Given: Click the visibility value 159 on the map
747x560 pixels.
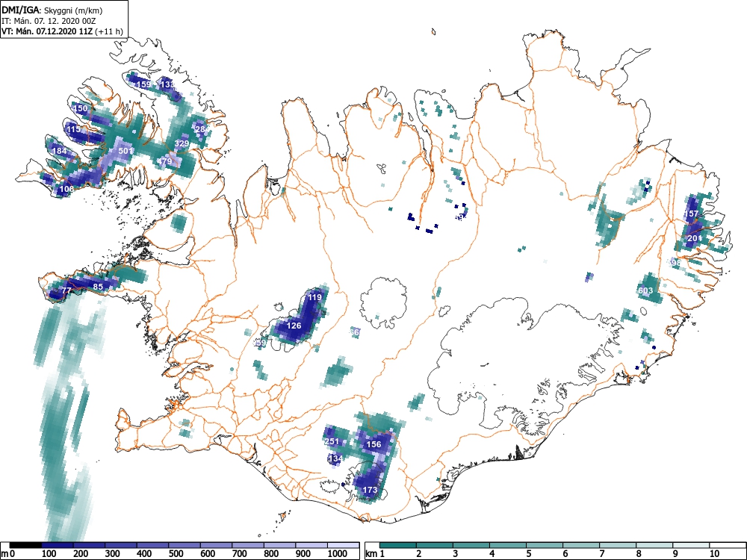Looking at the screenshot, I should [143, 84].
